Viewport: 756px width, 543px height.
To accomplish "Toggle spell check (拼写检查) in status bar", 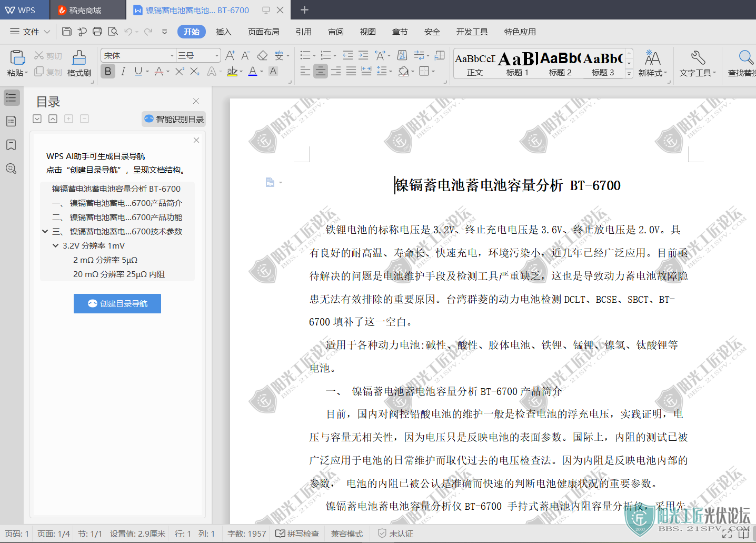I will tap(297, 534).
